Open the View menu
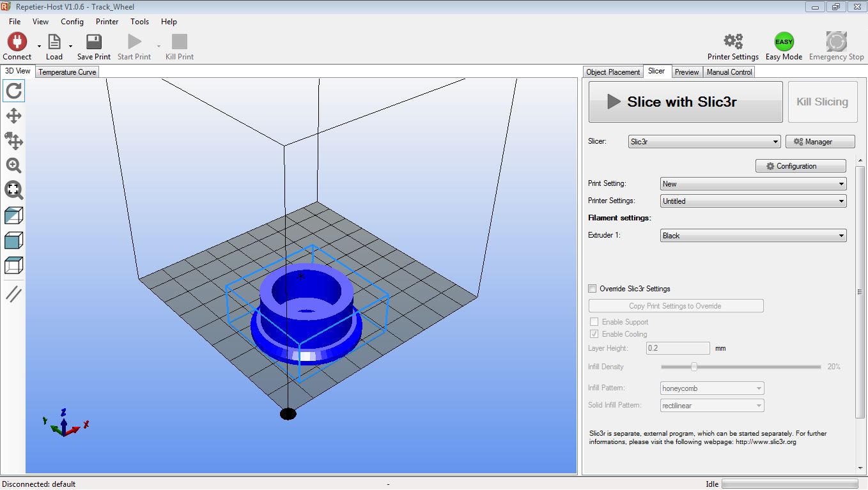Screen dimensions: 868x490 pyautogui.click(x=40, y=21)
